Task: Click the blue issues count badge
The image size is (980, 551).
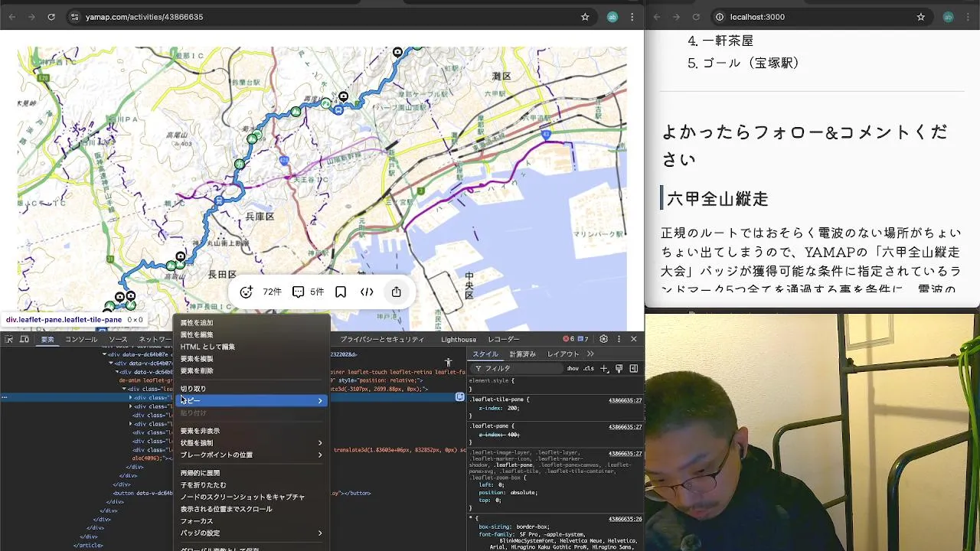Action: pyautogui.click(x=583, y=339)
